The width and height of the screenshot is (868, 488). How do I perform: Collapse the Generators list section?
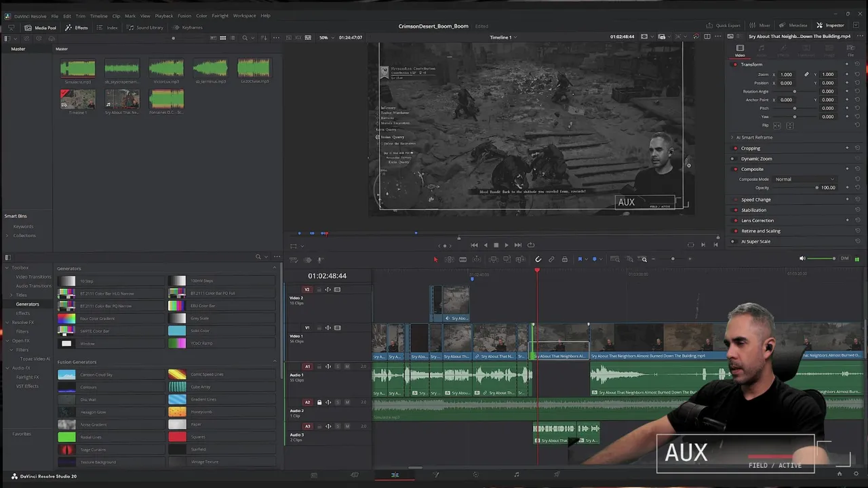pyautogui.click(x=275, y=268)
